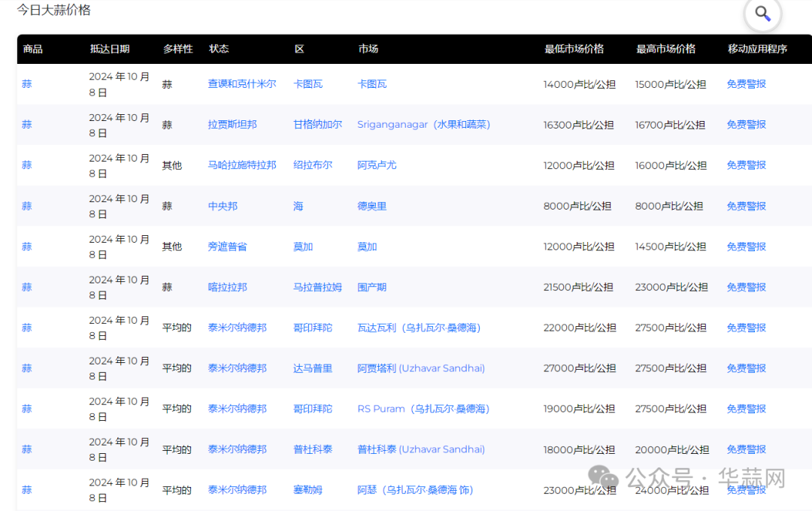812x511 pixels.
Task: Open RS Puram market link
Action: click(x=423, y=409)
